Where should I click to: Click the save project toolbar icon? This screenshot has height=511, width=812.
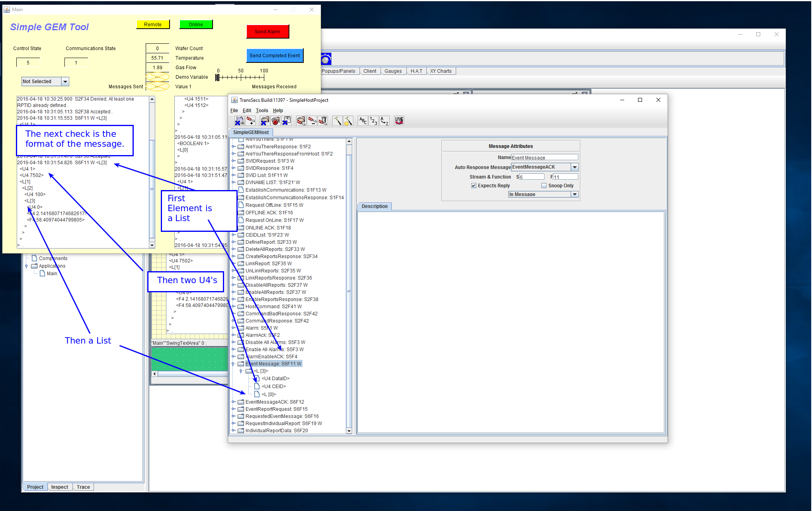pos(287,121)
